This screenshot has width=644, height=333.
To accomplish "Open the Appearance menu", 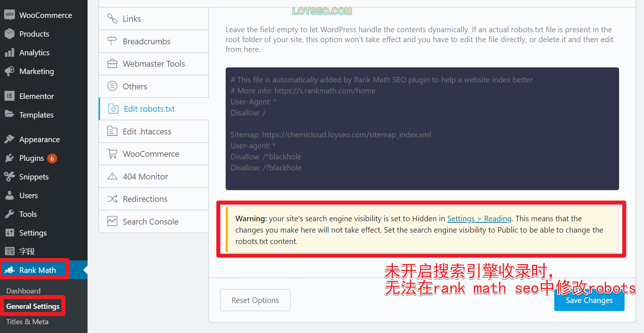I will point(44,139).
